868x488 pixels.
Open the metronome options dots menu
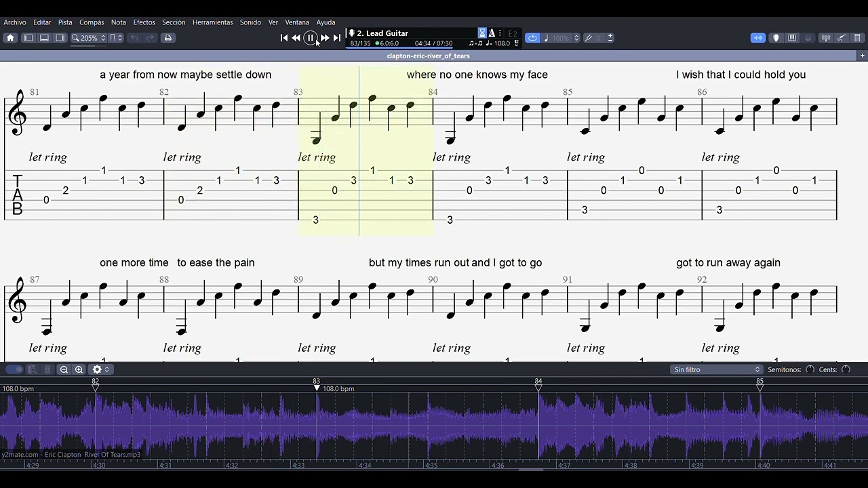500,33
